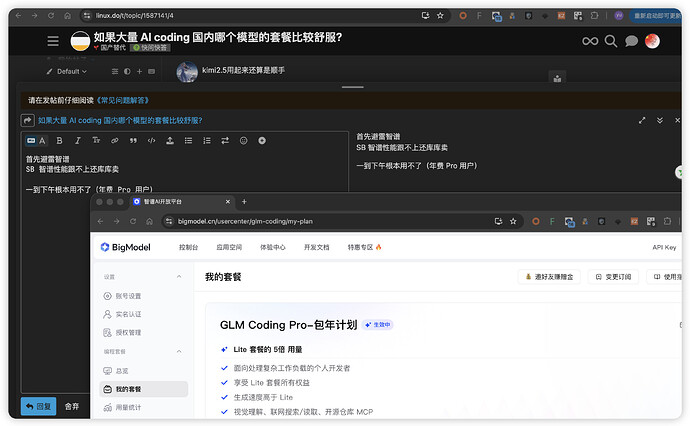The height and width of the screenshot is (426, 690).
Task: Open forum search magnifier
Action: [x=610, y=41]
